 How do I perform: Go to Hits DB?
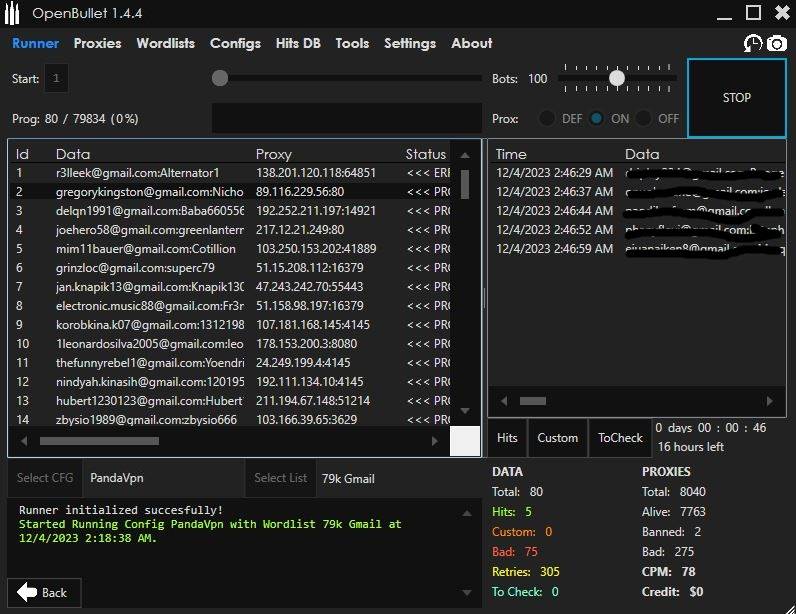[298, 43]
